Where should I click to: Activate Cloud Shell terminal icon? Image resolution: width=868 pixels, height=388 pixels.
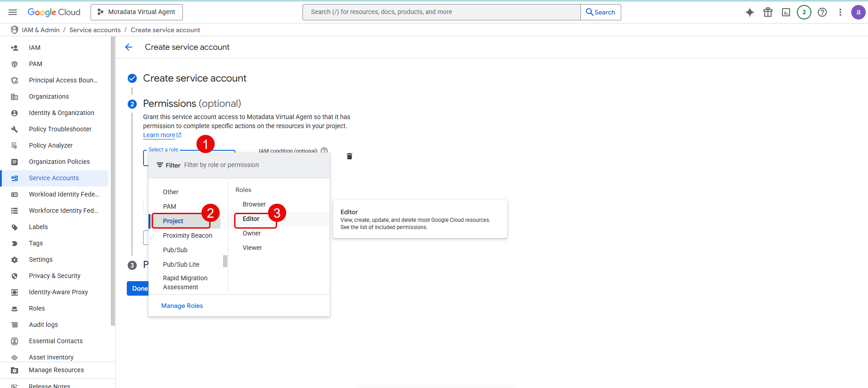coord(786,12)
